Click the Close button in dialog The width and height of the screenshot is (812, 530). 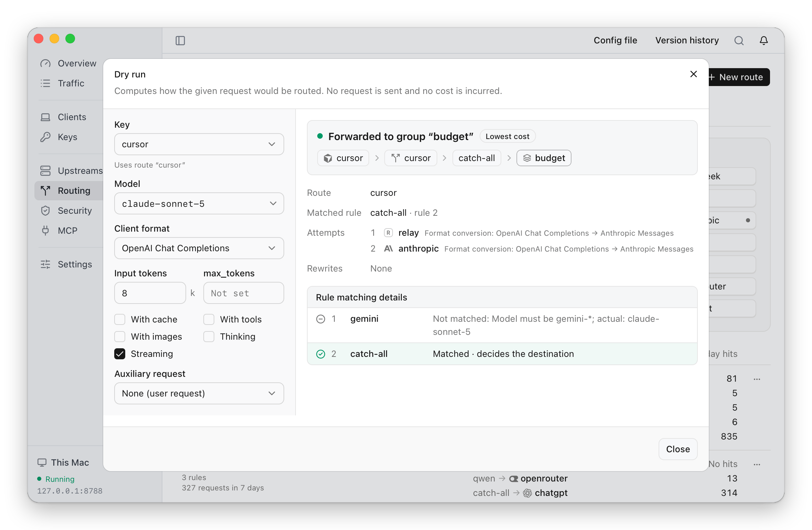pos(678,449)
